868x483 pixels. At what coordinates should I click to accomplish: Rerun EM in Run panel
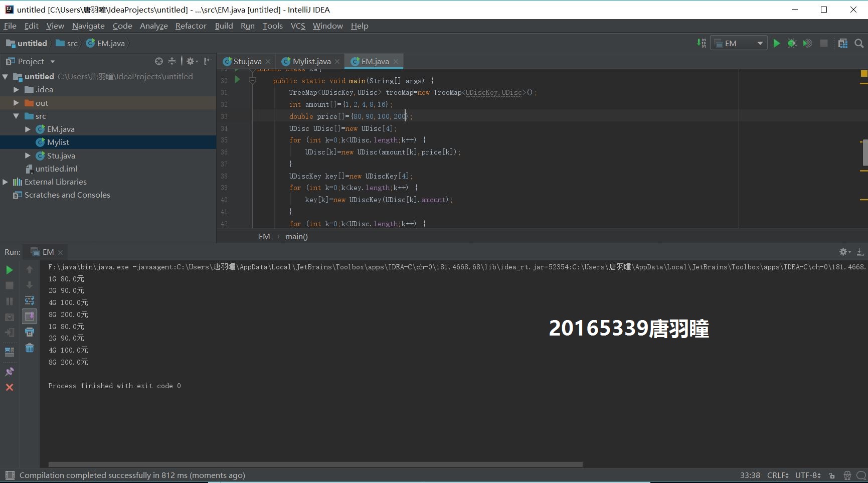(9, 270)
